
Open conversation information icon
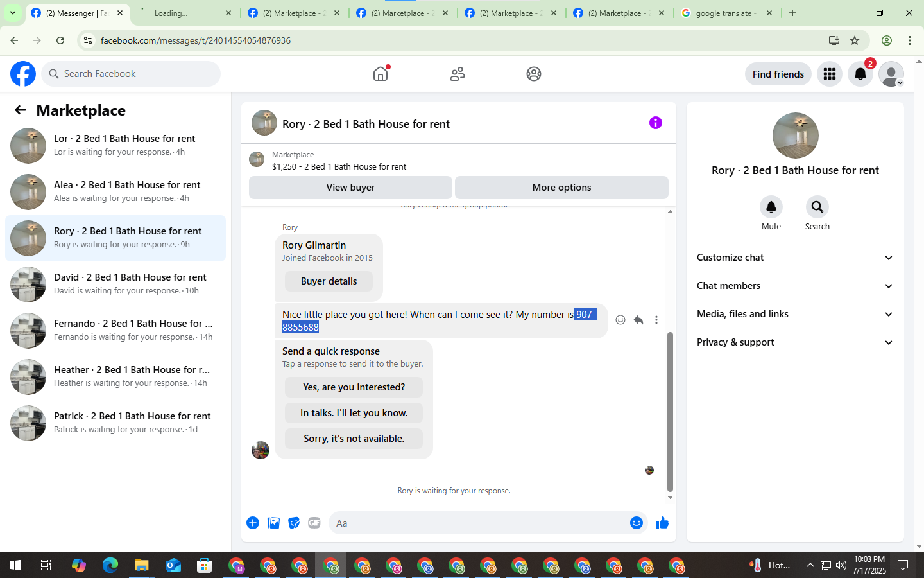pyautogui.click(x=655, y=123)
